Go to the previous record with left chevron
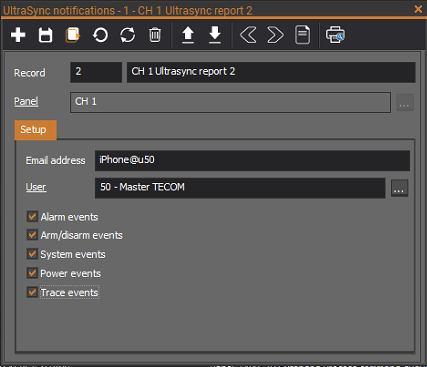 pyautogui.click(x=248, y=35)
